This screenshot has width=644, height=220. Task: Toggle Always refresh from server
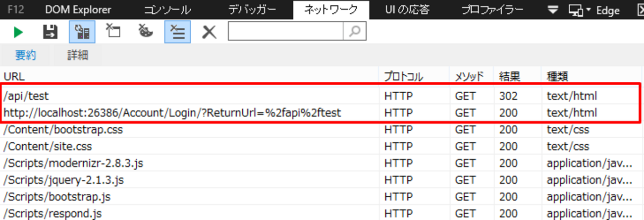(x=82, y=33)
